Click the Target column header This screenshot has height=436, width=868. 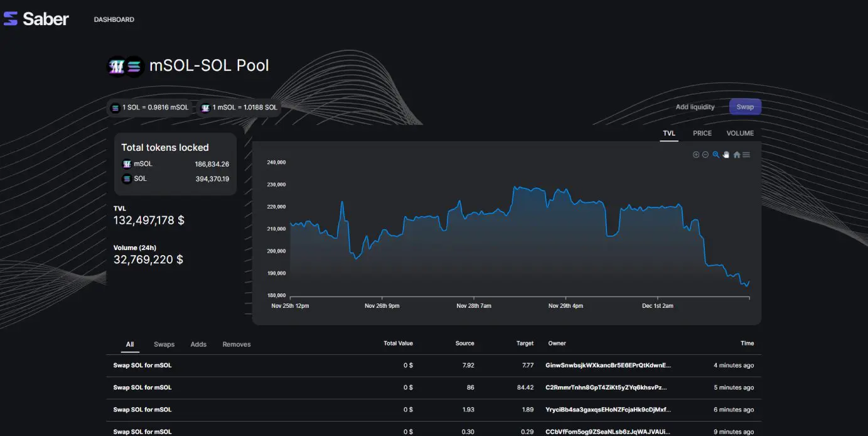click(x=525, y=344)
